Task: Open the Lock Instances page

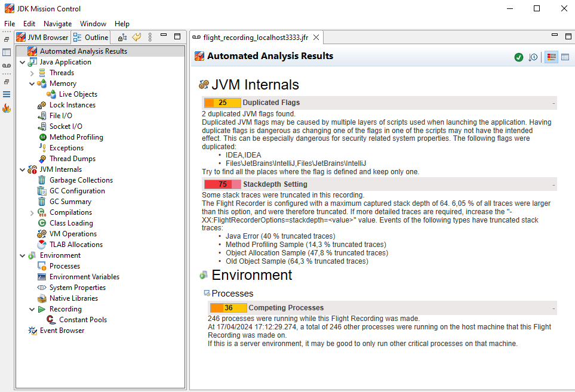Action: point(72,105)
